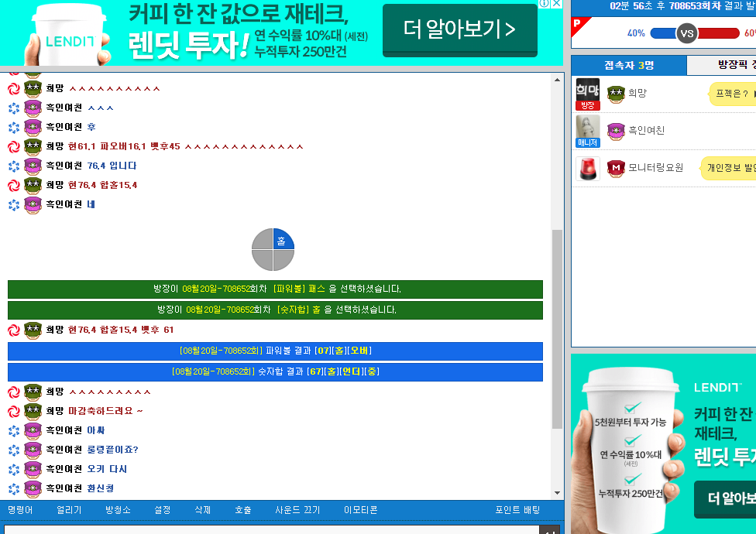This screenshot has width=756, height=534.
Task: Click the chat scrollbar up arrow
Action: point(558,80)
